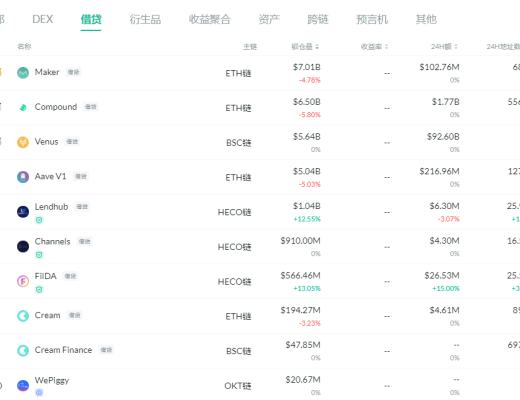Sort by the 24H volume column header

444,47
